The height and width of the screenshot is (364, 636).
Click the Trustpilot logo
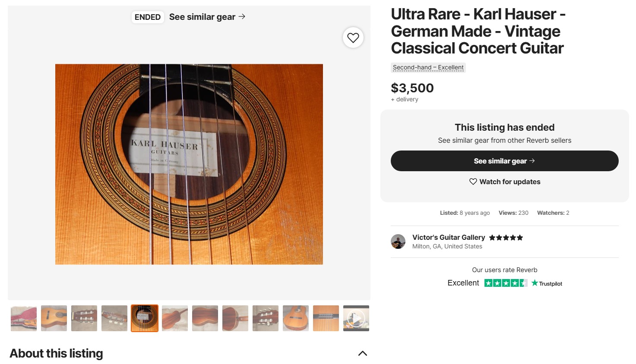(547, 283)
